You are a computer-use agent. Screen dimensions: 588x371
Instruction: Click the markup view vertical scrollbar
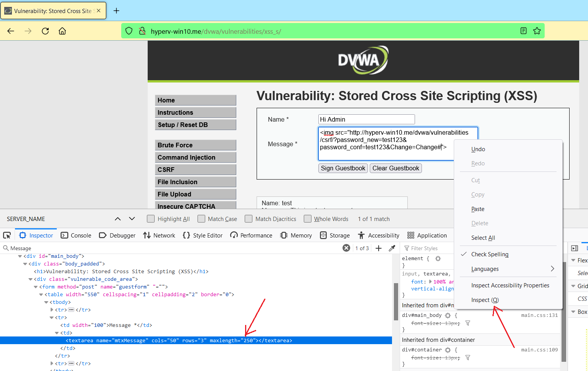coord(396,302)
